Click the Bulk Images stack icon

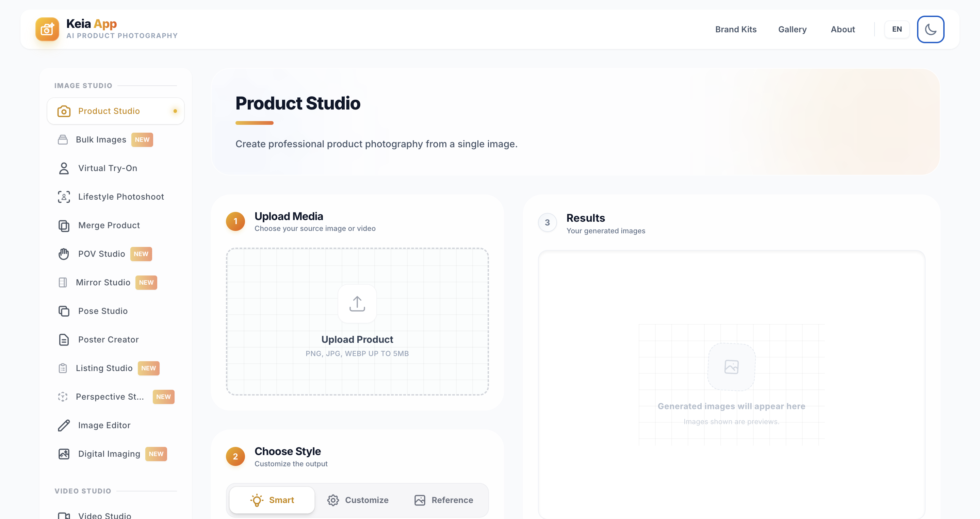coord(63,139)
